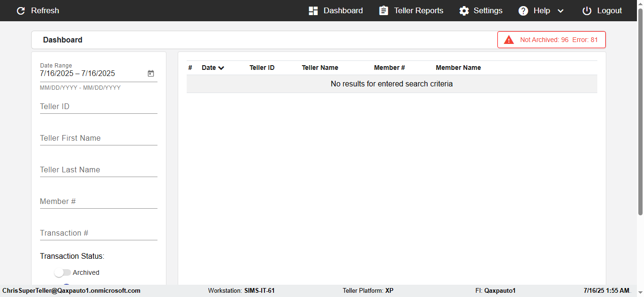The image size is (644, 297).
Task: Click the Dashboard grid icon in top bar
Action: pyautogui.click(x=313, y=11)
